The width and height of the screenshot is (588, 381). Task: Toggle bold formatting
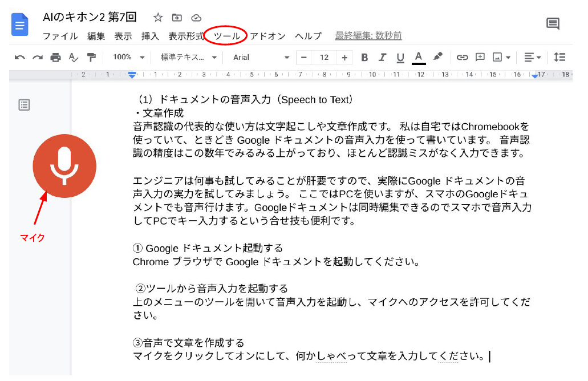(x=364, y=58)
